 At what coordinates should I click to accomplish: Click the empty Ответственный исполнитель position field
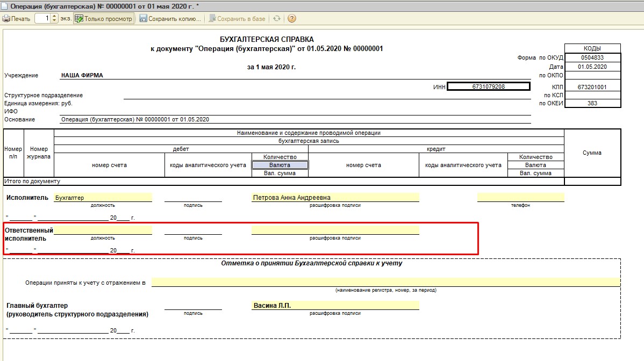tap(103, 230)
